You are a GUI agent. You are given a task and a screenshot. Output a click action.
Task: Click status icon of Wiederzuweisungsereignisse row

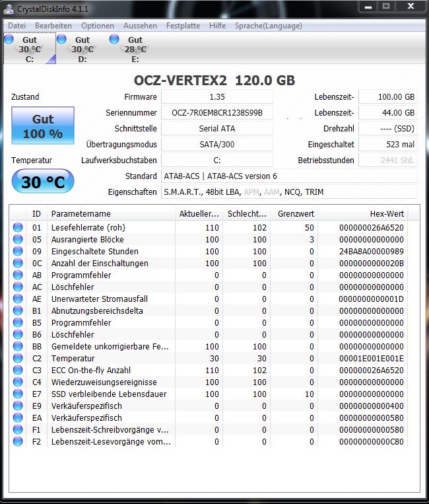(x=18, y=382)
